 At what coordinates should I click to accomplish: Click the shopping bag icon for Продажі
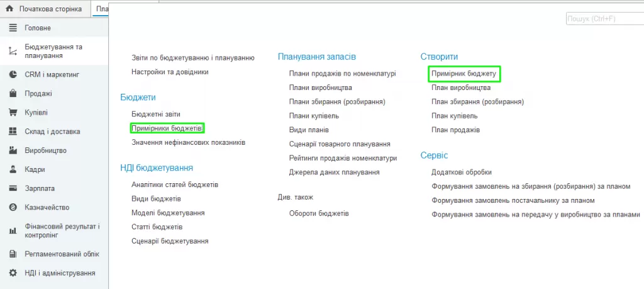(x=13, y=93)
